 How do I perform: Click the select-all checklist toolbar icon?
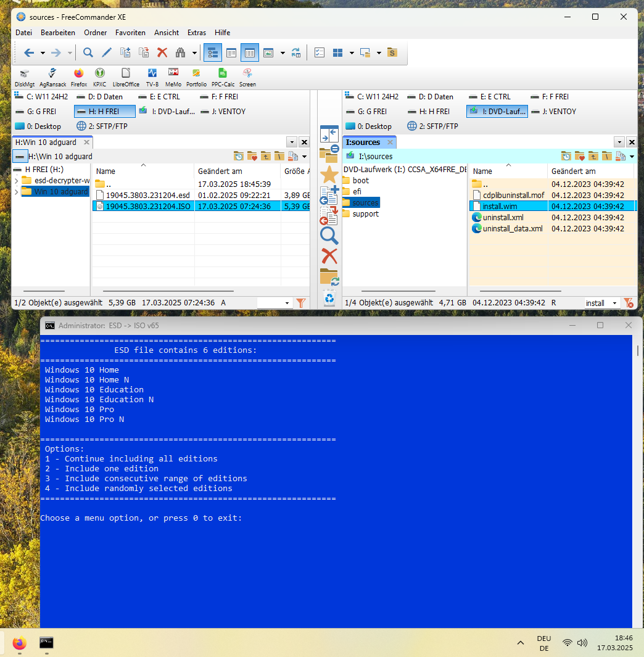pos(320,53)
